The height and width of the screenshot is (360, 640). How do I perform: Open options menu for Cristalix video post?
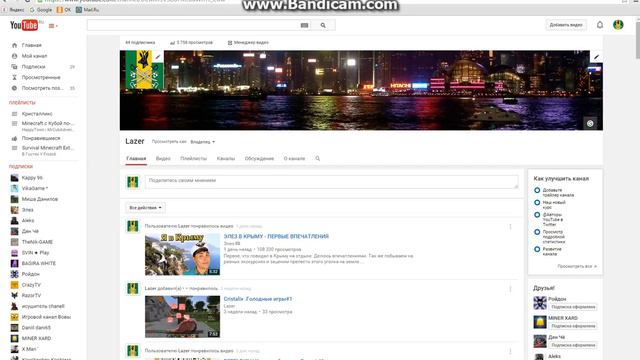[510, 289]
